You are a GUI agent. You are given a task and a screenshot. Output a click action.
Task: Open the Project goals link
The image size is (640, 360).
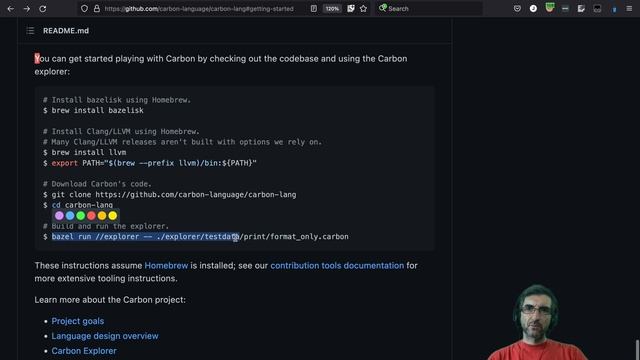78,321
